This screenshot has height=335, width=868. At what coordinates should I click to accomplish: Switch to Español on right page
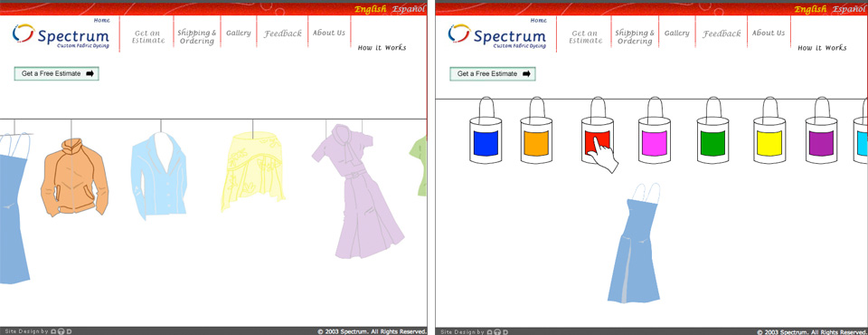(x=849, y=9)
